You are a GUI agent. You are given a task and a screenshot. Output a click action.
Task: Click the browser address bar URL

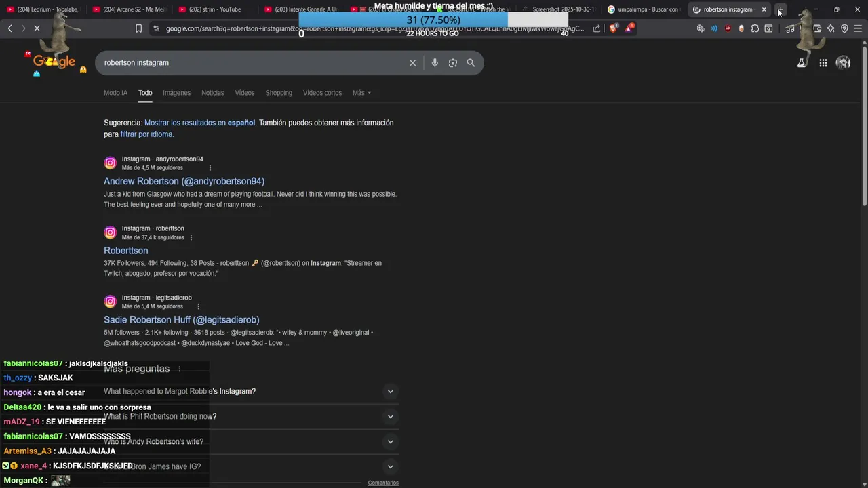click(x=374, y=28)
